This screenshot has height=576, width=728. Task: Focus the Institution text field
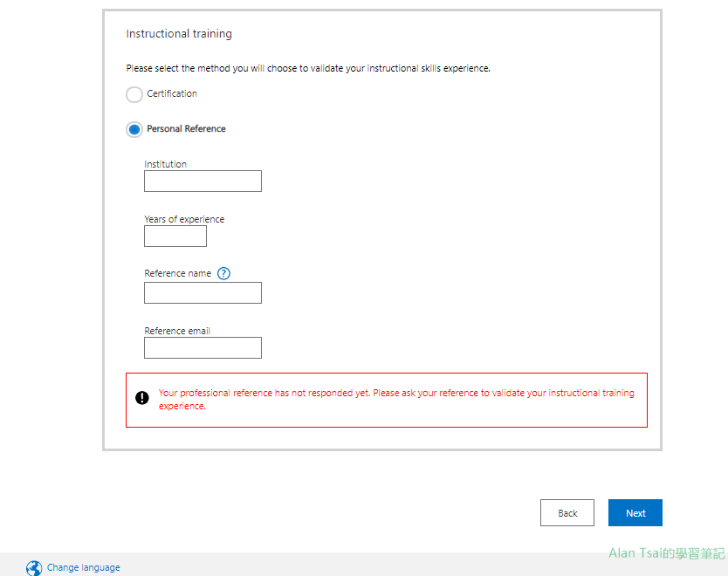(x=203, y=181)
